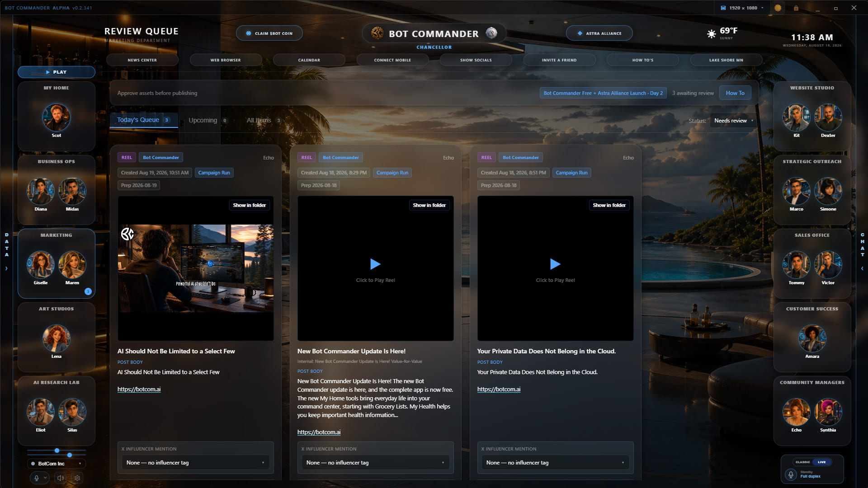Open Victor's avatar in Sales Office
Image resolution: width=868 pixels, height=488 pixels.
[x=828, y=265]
